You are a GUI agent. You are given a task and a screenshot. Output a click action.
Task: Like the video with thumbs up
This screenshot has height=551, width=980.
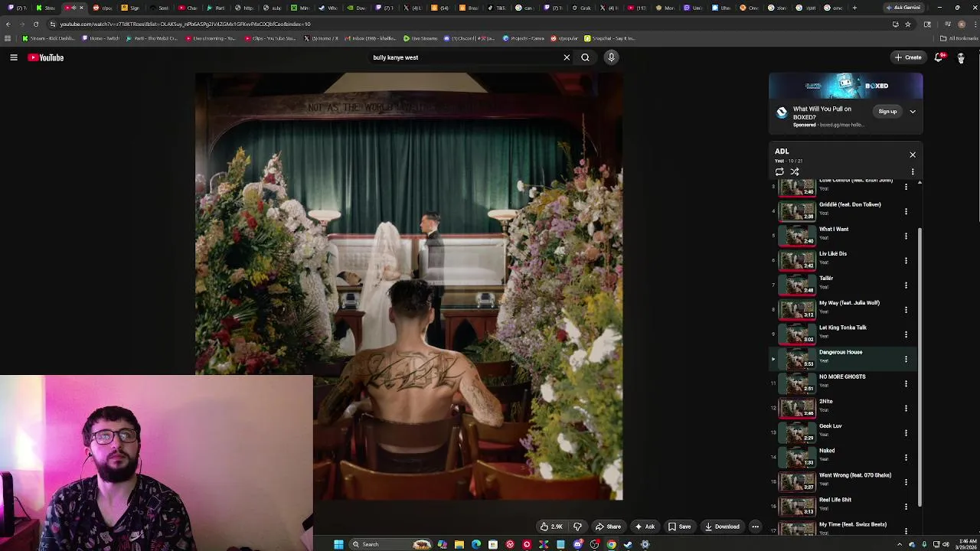[x=551, y=527]
